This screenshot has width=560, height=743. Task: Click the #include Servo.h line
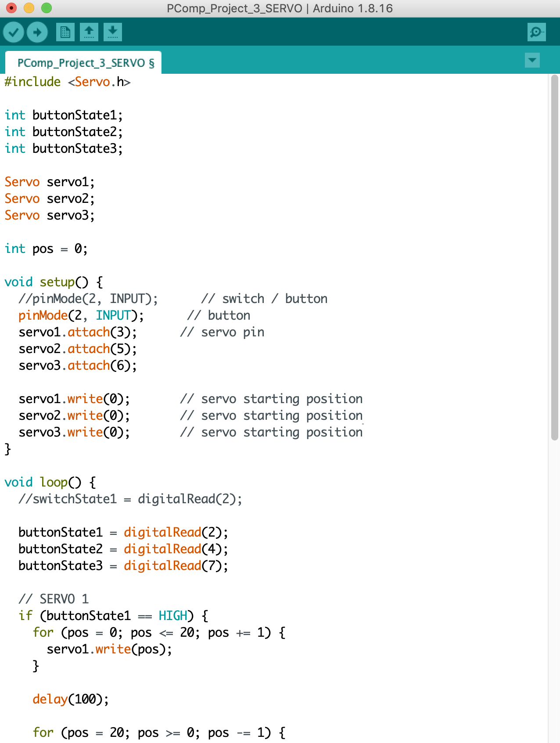pyautogui.click(x=68, y=82)
